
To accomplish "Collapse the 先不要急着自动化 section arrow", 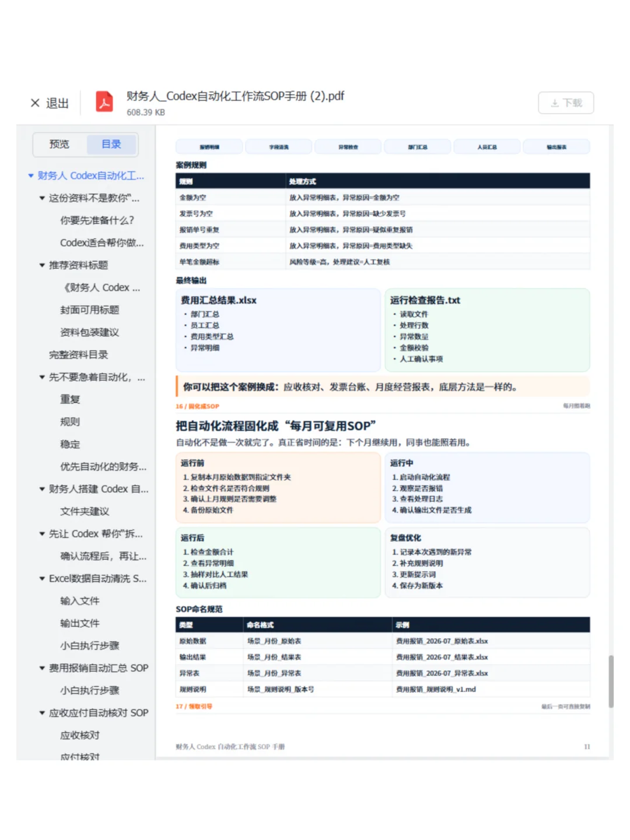I will 42,377.
